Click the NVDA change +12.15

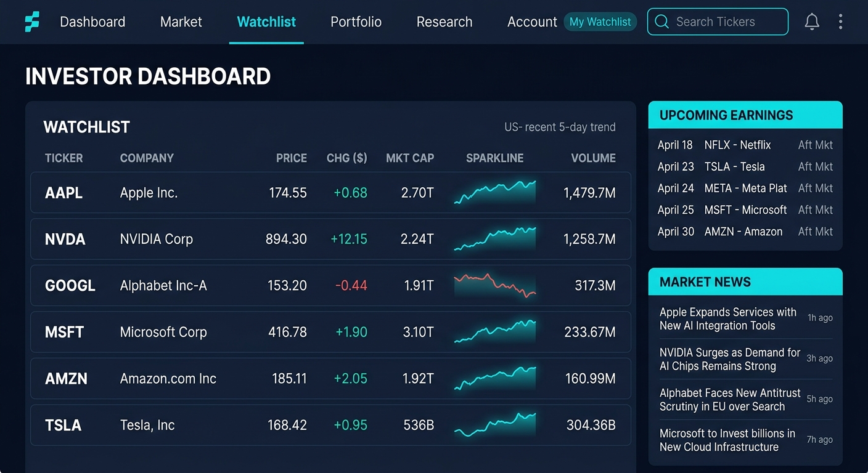coord(349,239)
